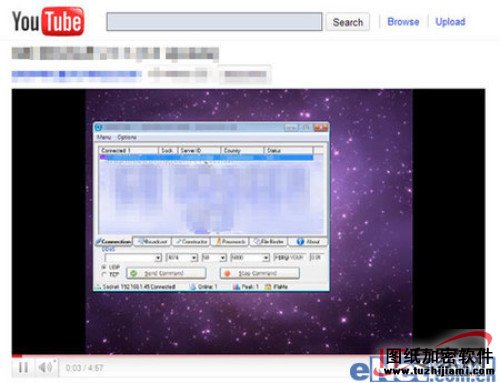Switch to the Passwords tab

[x=230, y=242]
